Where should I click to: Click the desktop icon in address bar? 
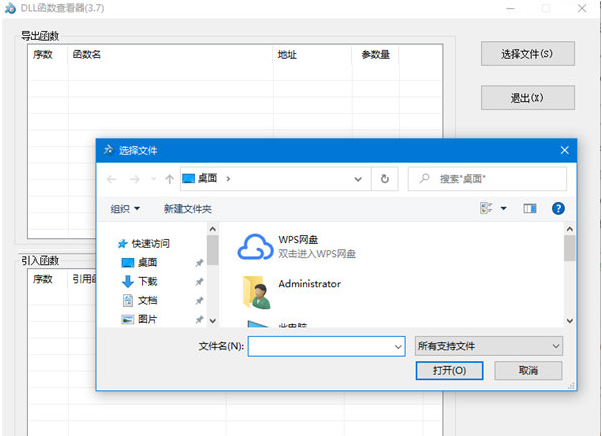(188, 178)
